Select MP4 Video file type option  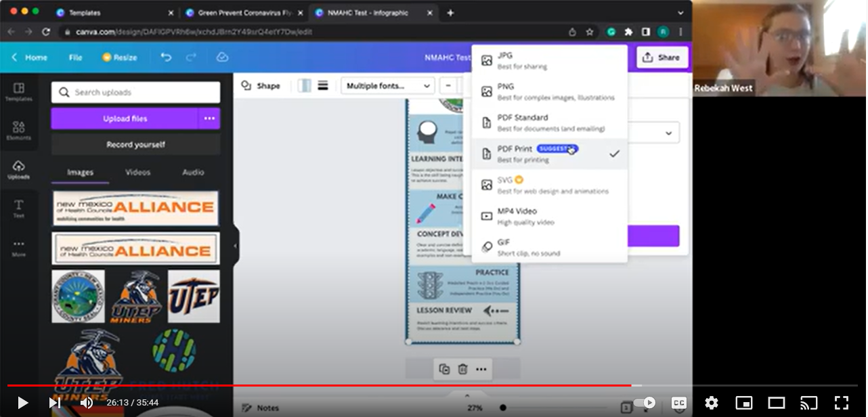pyautogui.click(x=550, y=217)
